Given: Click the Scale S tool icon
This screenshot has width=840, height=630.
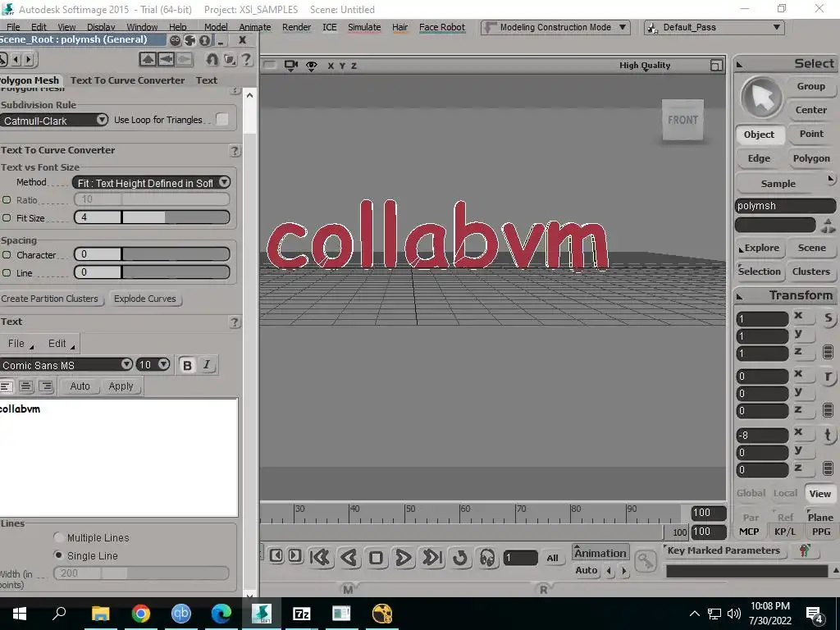Looking at the screenshot, I should [829, 319].
